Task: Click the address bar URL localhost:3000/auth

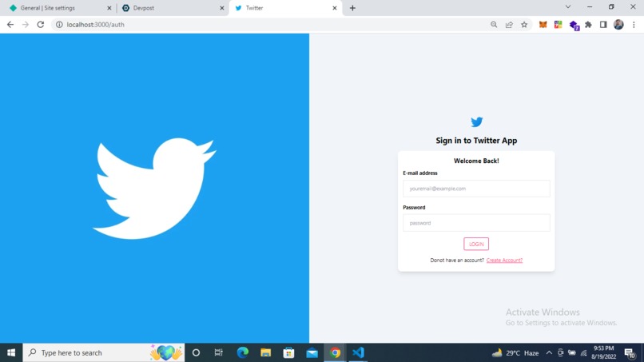Action: (x=95, y=25)
